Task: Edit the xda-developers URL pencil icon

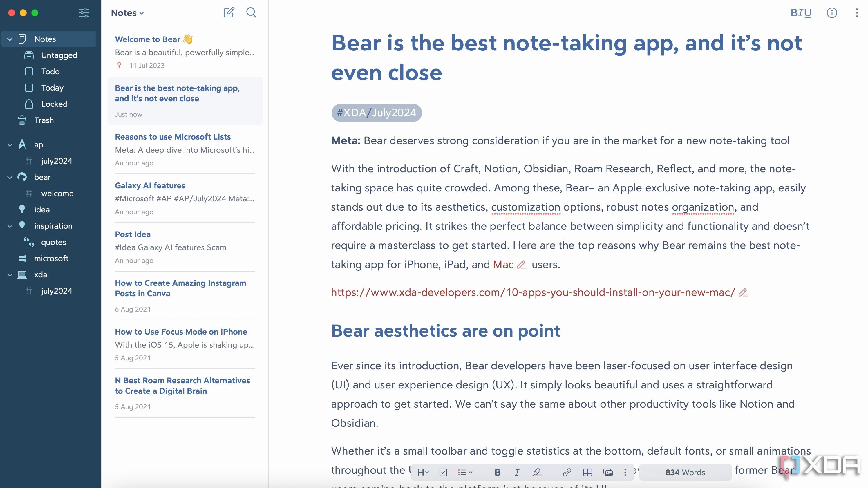Action: tap(743, 292)
